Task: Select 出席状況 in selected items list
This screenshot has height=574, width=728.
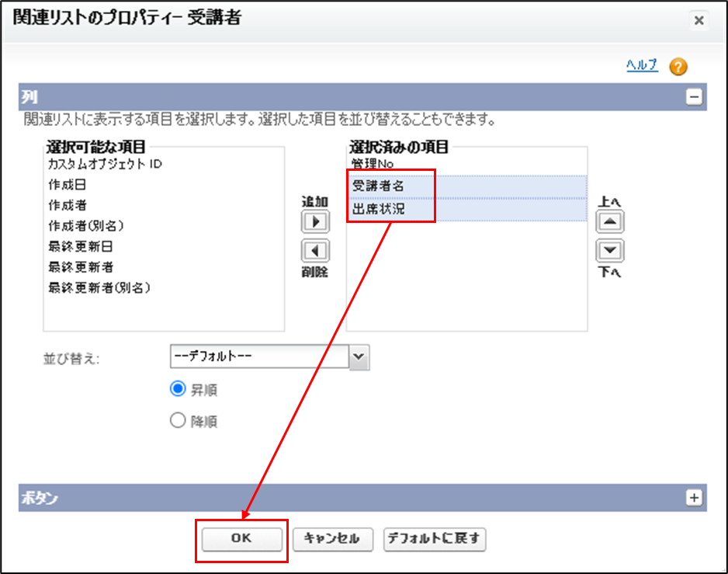Action: coord(379,209)
